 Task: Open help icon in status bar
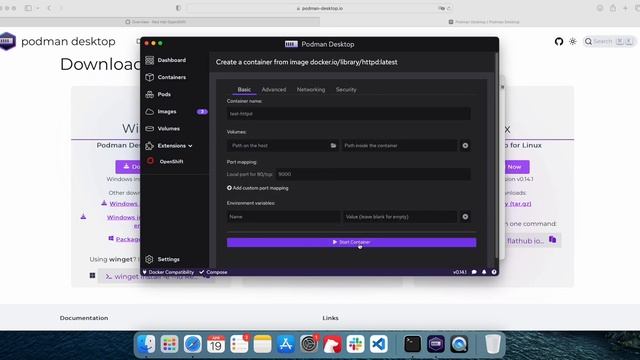[x=494, y=272]
